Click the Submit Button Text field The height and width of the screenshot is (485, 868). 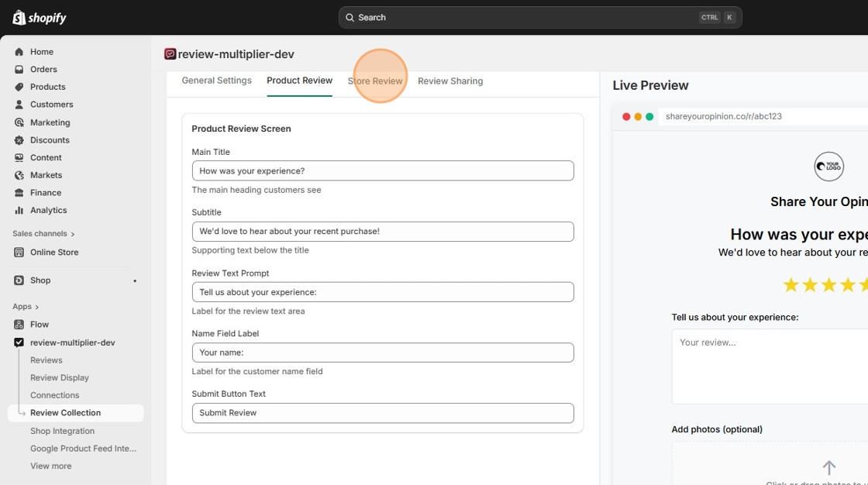383,413
